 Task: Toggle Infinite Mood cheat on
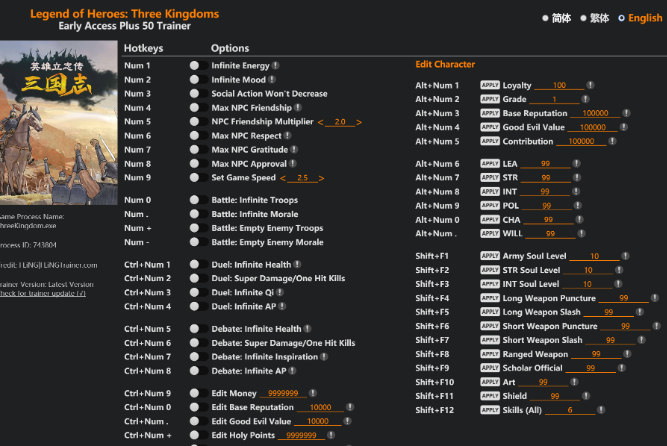tap(198, 80)
